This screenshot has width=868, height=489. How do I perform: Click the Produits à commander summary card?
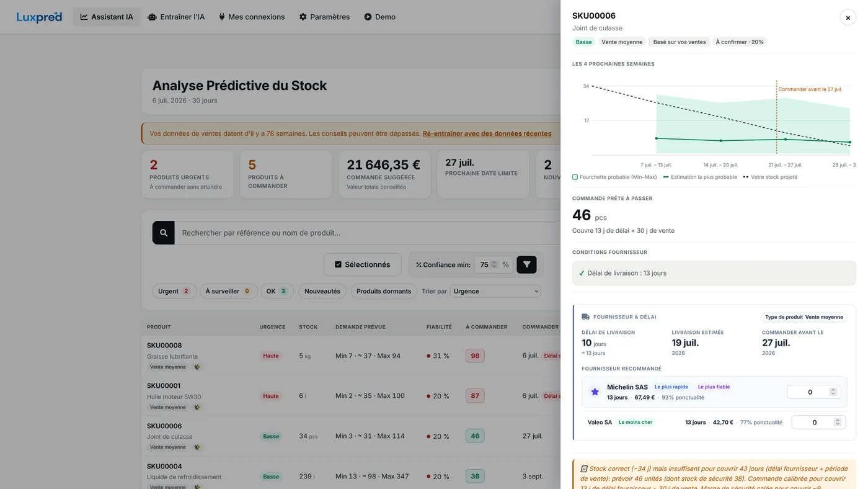tap(286, 174)
